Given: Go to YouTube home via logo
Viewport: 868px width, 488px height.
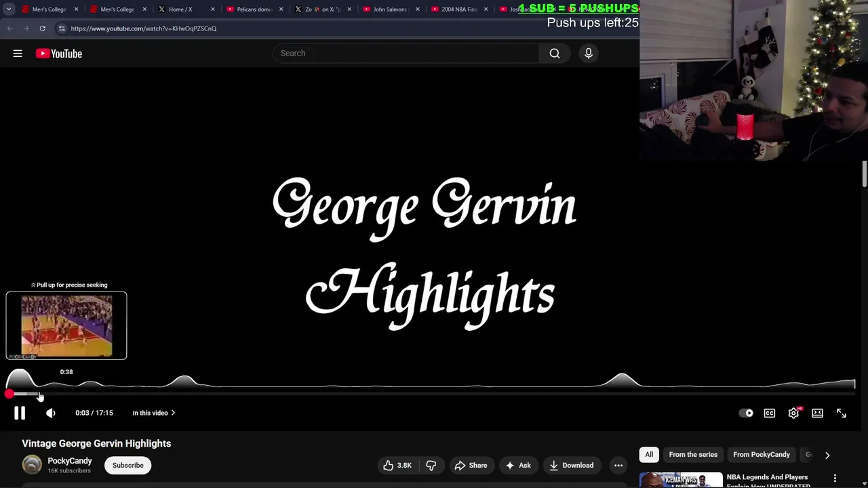Looking at the screenshot, I should click(59, 54).
